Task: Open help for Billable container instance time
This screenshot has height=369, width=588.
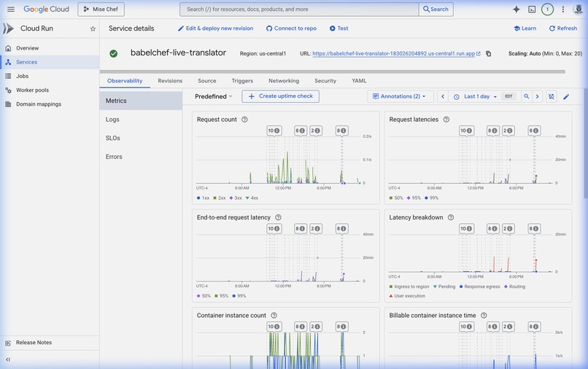Action: (484, 315)
